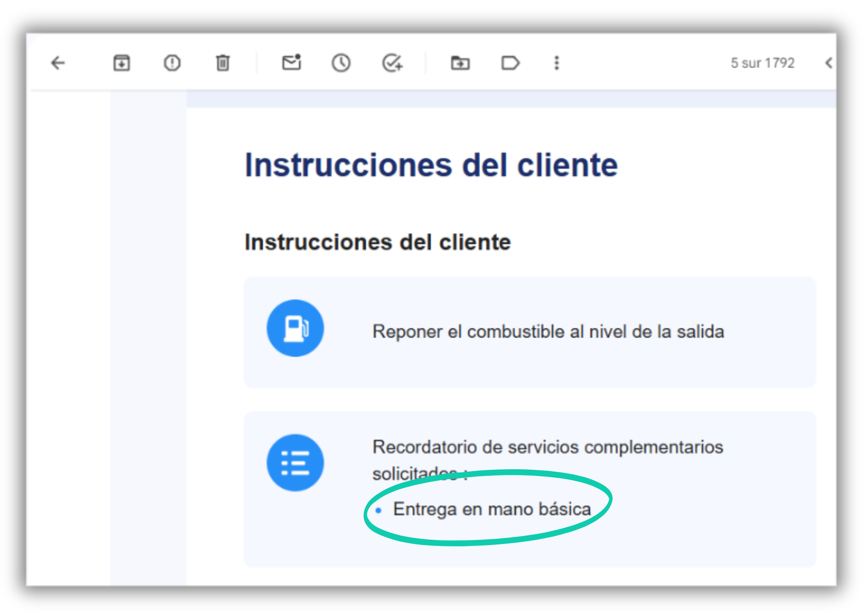Click the '5 sur 1792' counter
Image resolution: width=868 pixels, height=614 pixels.
coord(762,63)
